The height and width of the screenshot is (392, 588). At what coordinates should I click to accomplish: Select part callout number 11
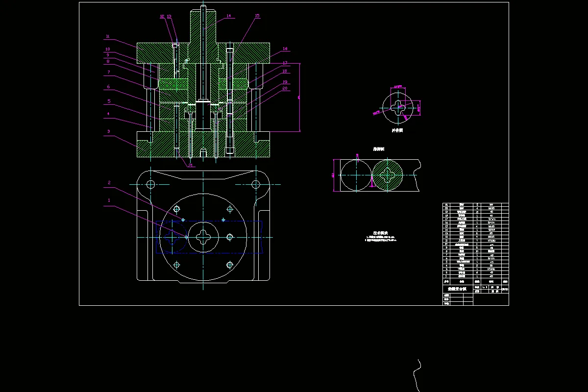[107, 36]
